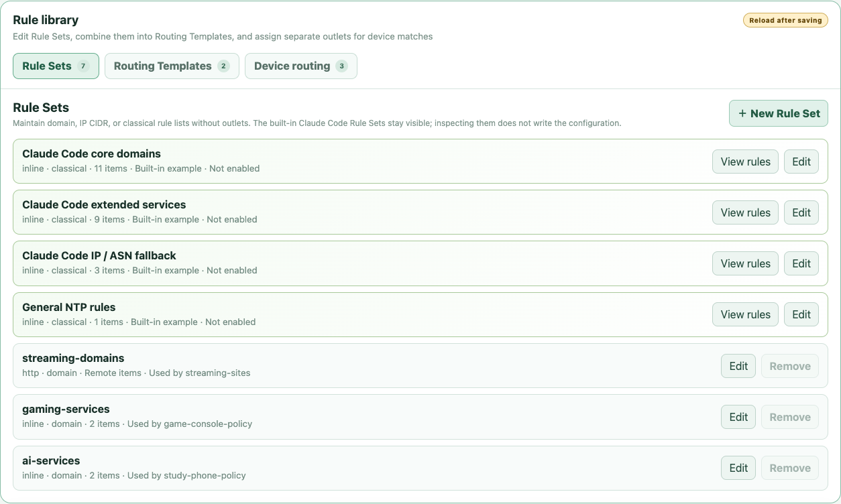Click the Device routing count badge 3
Viewport: 841px width, 504px height.
[341, 66]
